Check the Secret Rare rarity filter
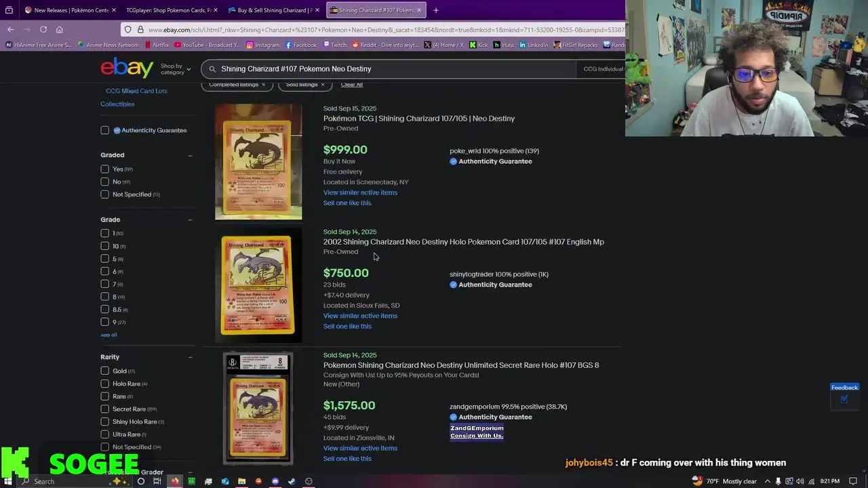This screenshot has height=488, width=868. pos(104,409)
